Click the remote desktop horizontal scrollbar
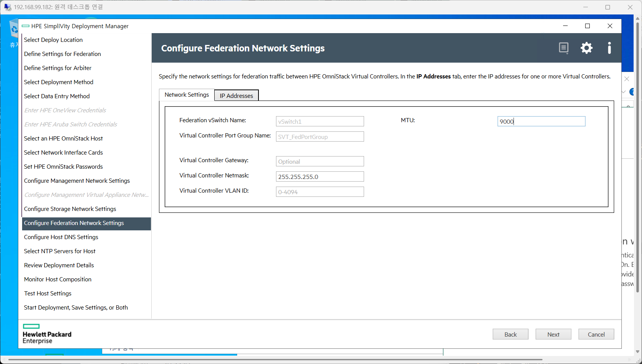642x364 pixels. [x=275, y=359]
